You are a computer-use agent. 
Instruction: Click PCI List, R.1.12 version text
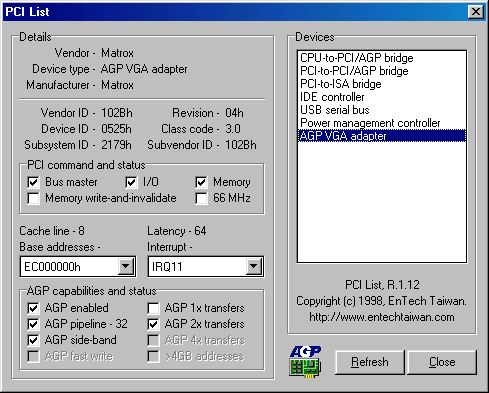coord(382,285)
